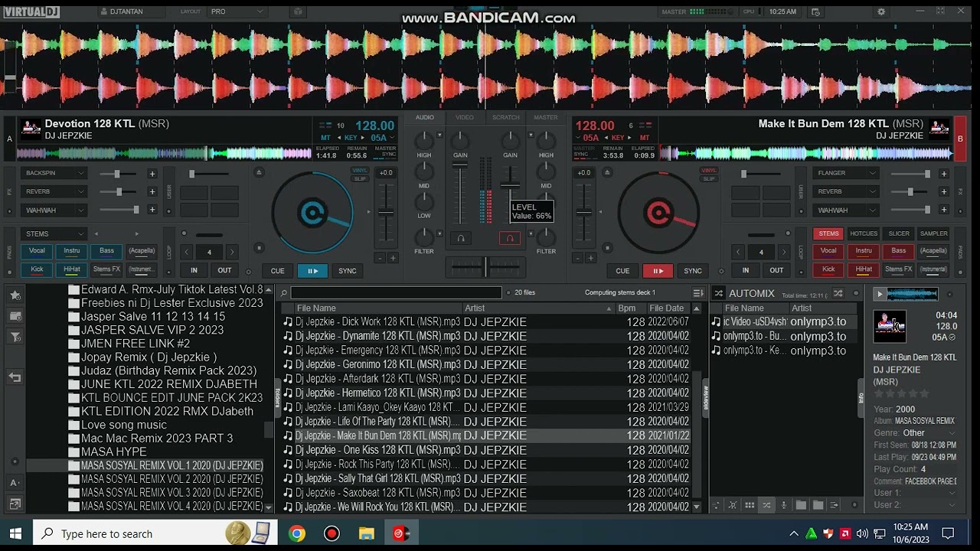
Task: Click the plus icon next to BACKSPIN effect
Action: pyautogui.click(x=152, y=174)
